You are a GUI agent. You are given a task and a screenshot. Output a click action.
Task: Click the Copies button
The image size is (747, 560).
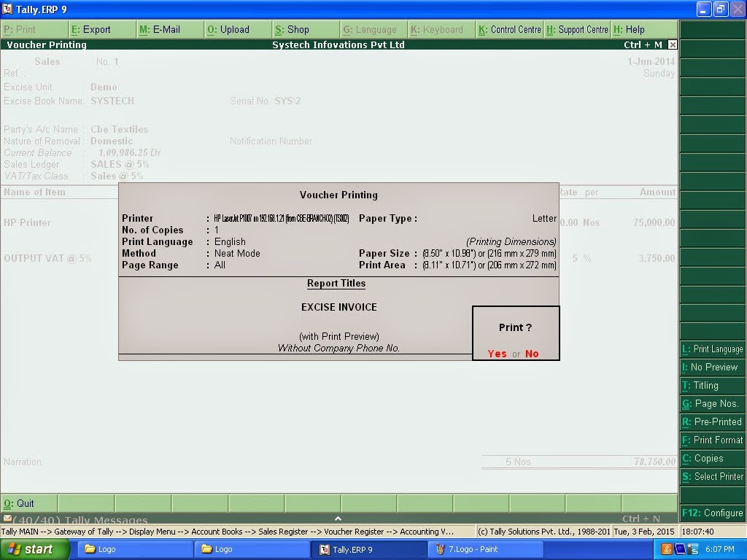click(713, 458)
